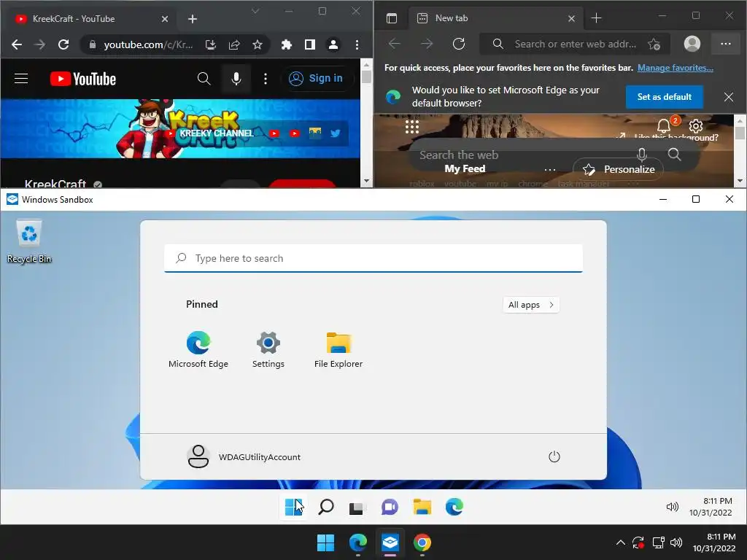
Task: Open My Feed more options ellipsis
Action: coord(550,169)
